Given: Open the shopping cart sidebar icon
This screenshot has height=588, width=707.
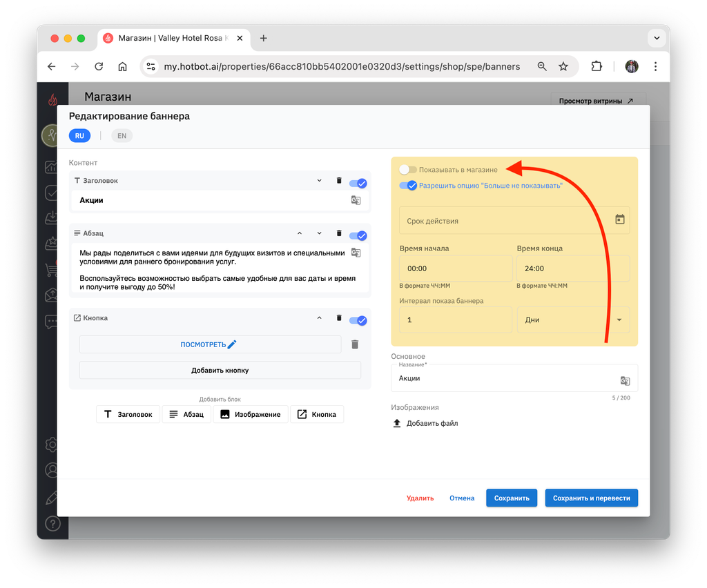Looking at the screenshot, I should coord(51,270).
